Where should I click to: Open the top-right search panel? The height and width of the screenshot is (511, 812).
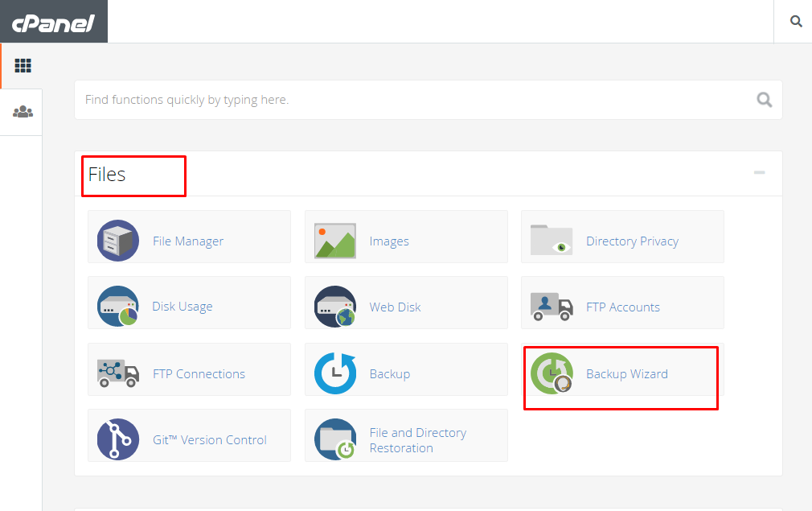(x=795, y=21)
